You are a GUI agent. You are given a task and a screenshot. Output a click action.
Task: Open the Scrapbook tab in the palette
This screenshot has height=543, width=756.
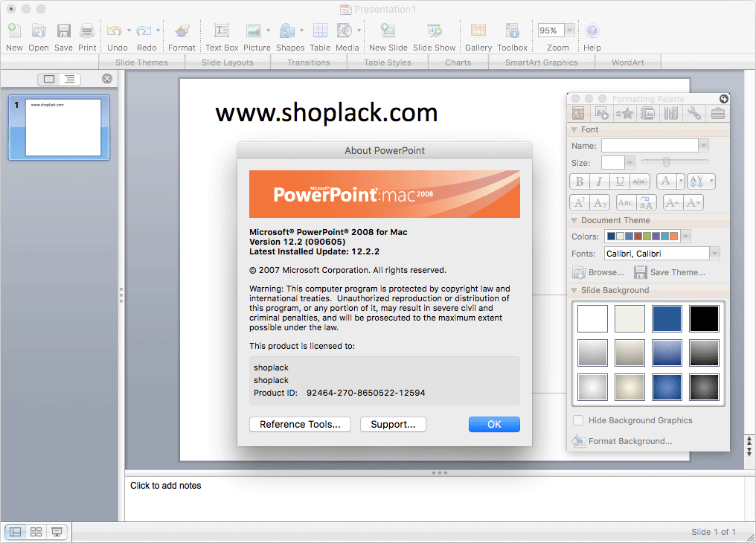(x=647, y=114)
